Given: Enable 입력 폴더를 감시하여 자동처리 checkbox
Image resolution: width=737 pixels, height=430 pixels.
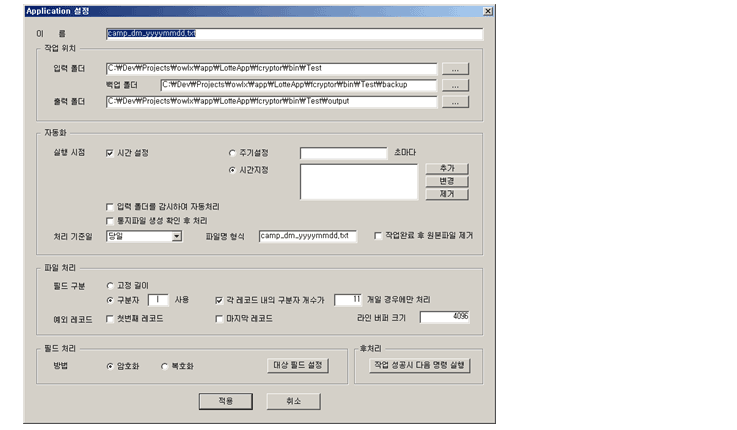Looking at the screenshot, I should (x=111, y=205).
